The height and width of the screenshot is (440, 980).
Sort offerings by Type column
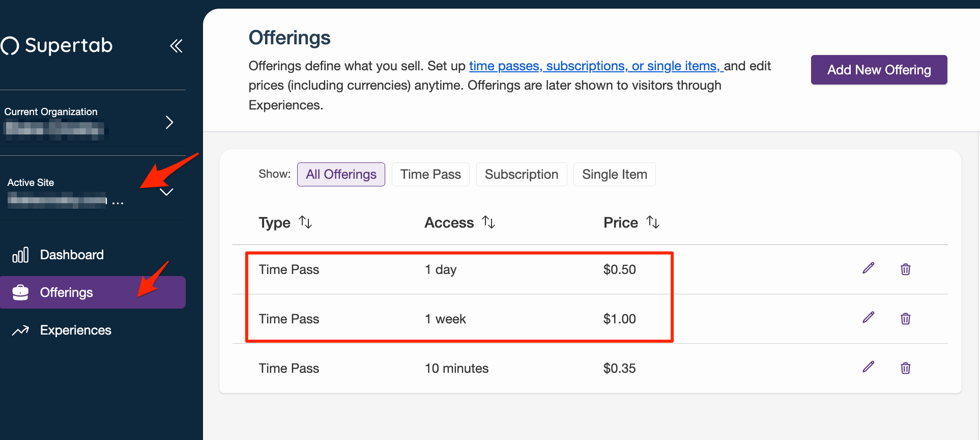pyautogui.click(x=305, y=223)
